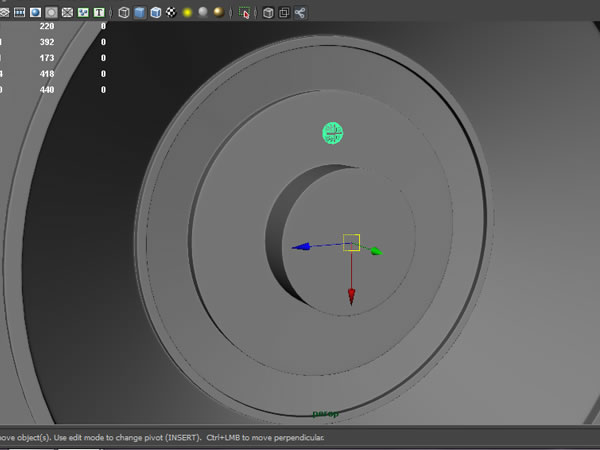Toggle the resolution gate icon
This screenshot has width=600, height=450.
[x=35, y=13]
